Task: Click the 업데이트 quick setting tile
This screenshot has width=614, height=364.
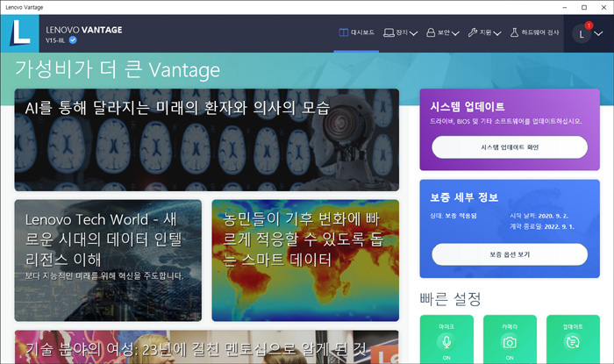Action: pos(573,339)
